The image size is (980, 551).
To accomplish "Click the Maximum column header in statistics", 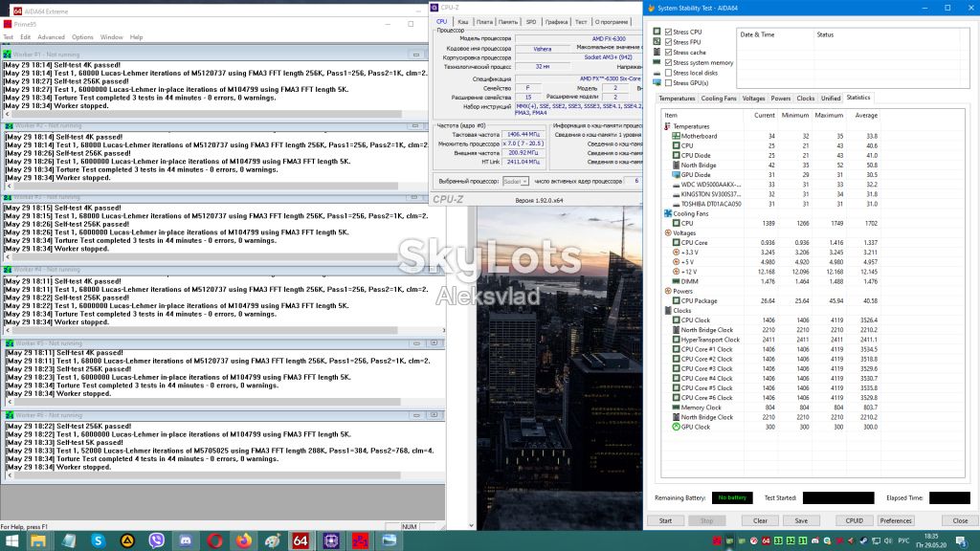I will click(829, 116).
